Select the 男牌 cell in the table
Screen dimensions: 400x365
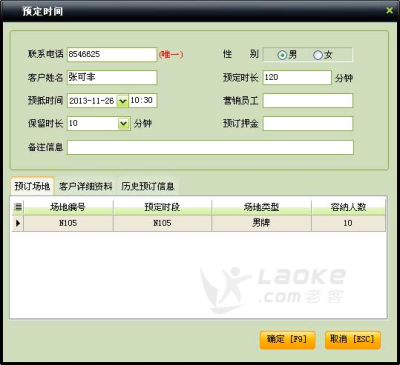262,223
